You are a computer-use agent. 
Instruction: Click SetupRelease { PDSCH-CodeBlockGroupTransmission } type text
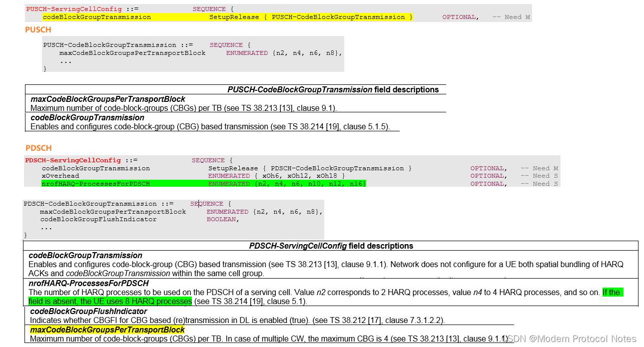(x=310, y=168)
